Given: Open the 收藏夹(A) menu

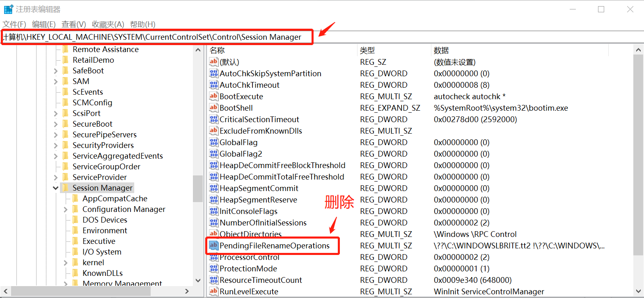Looking at the screenshot, I should point(108,24).
